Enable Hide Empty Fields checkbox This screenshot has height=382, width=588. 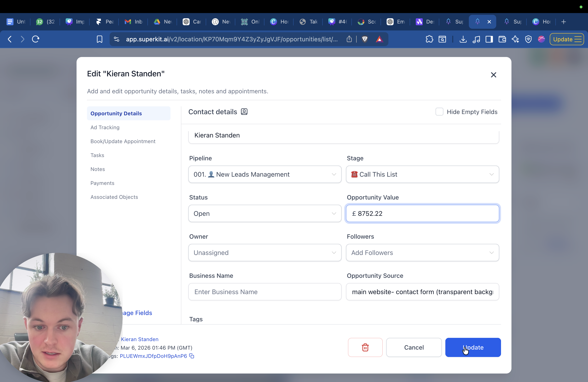439,112
